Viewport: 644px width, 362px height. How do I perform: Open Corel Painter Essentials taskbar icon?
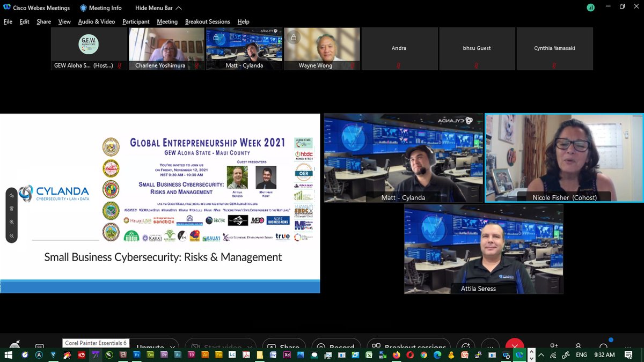pyautogui.click(x=96, y=355)
